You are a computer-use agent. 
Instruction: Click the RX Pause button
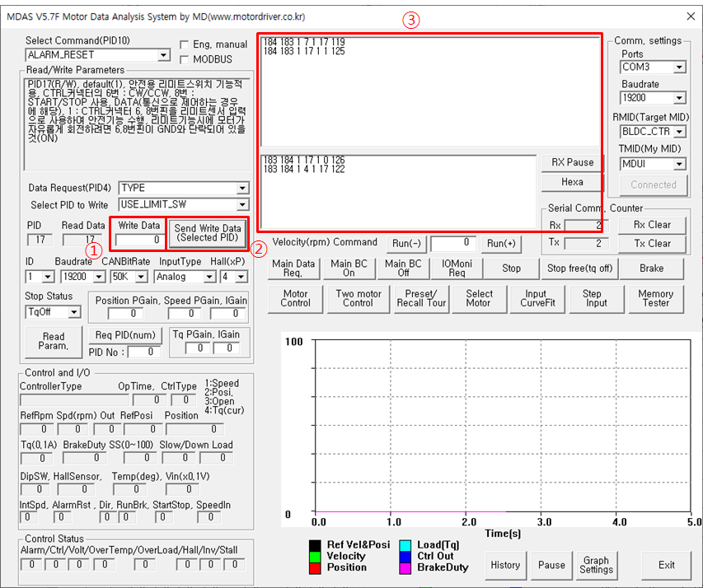(573, 163)
